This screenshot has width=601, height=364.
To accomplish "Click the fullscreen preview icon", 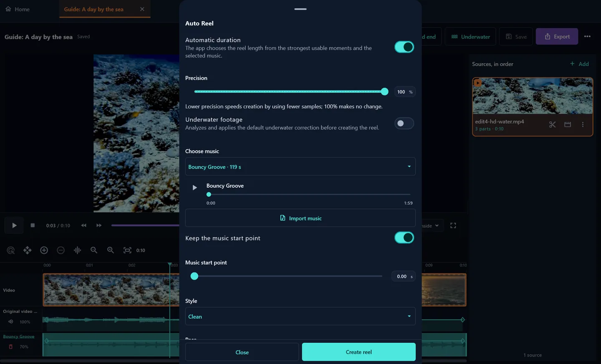I will coord(453,226).
